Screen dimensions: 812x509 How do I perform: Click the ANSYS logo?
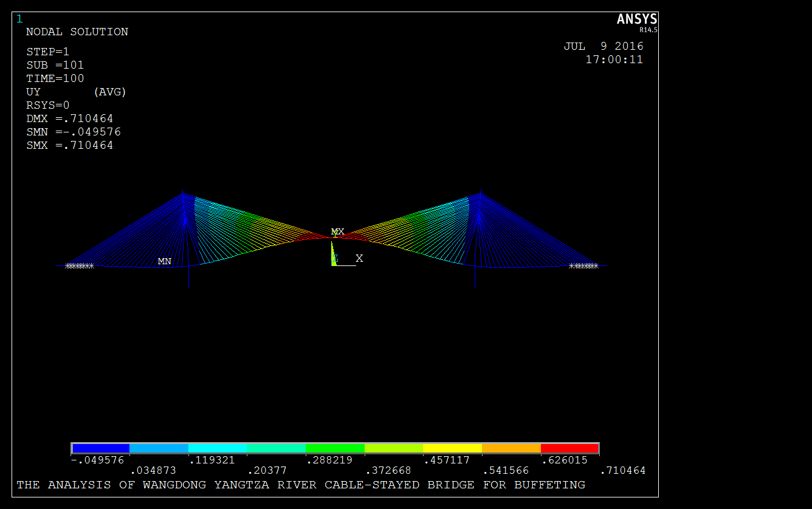tap(637, 19)
